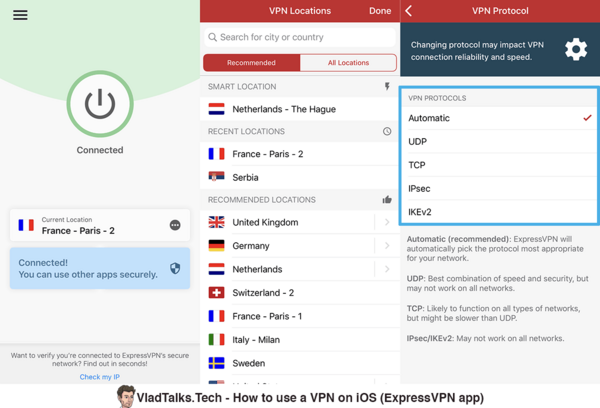This screenshot has width=600, height=408.
Task: Click the shield icon in Connected banner
Action: [175, 268]
